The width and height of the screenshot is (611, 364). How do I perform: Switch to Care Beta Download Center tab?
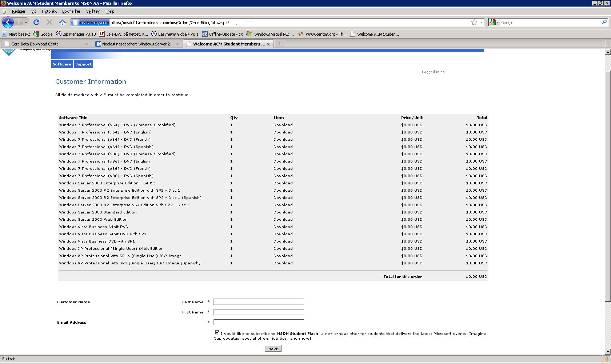[46, 44]
